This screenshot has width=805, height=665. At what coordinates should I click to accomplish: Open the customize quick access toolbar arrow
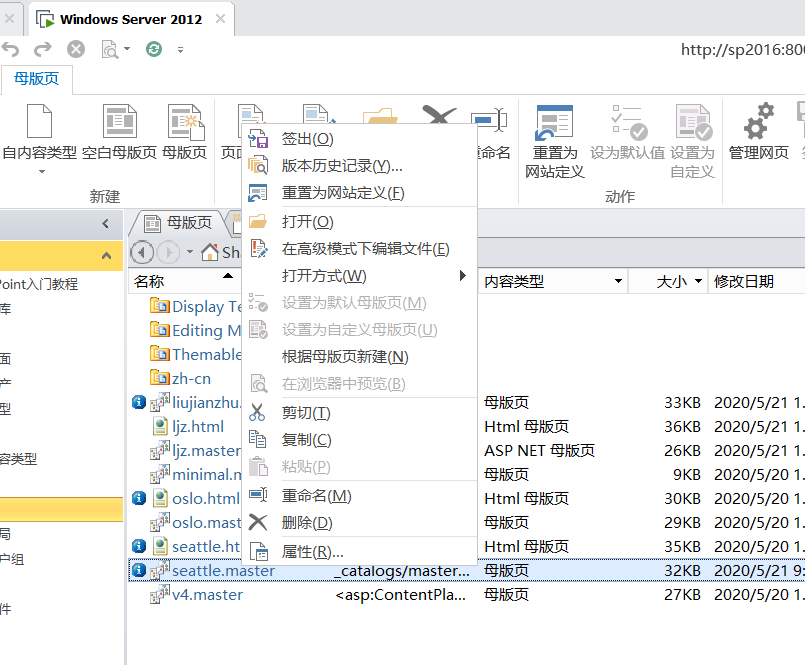(x=180, y=50)
